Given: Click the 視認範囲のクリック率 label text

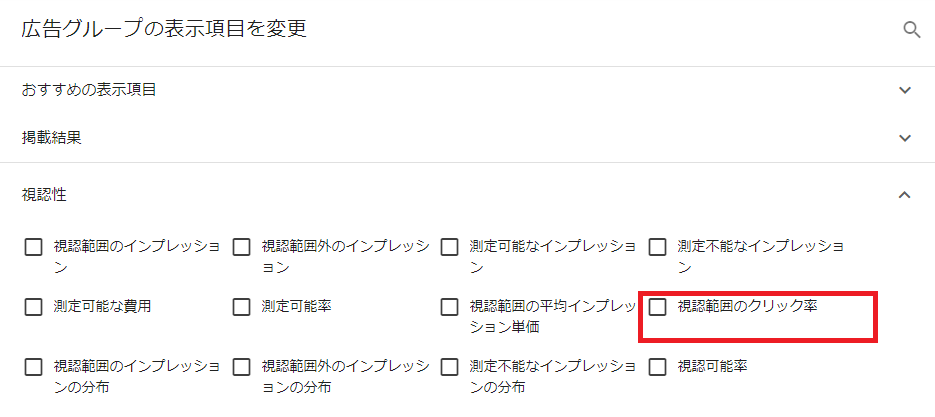Looking at the screenshot, I should [747, 306].
